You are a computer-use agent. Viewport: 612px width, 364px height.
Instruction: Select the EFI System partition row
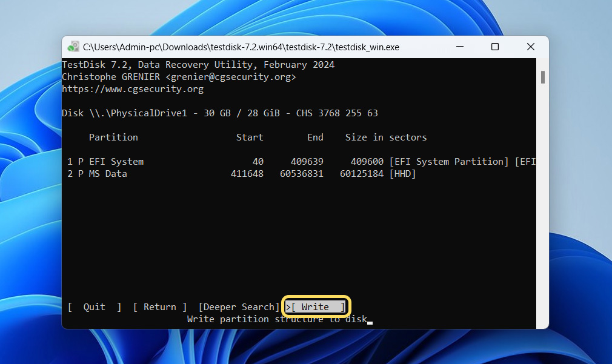[x=299, y=162]
